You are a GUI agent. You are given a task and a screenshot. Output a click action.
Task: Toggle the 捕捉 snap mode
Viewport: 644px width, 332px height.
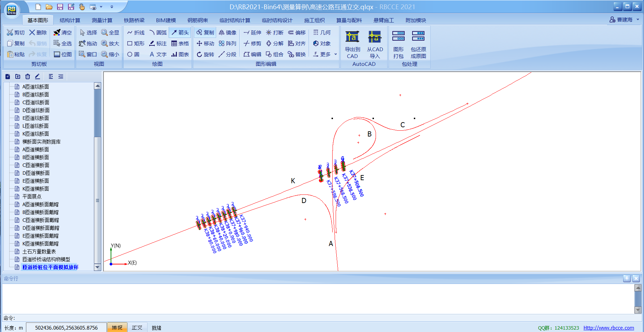coord(117,328)
